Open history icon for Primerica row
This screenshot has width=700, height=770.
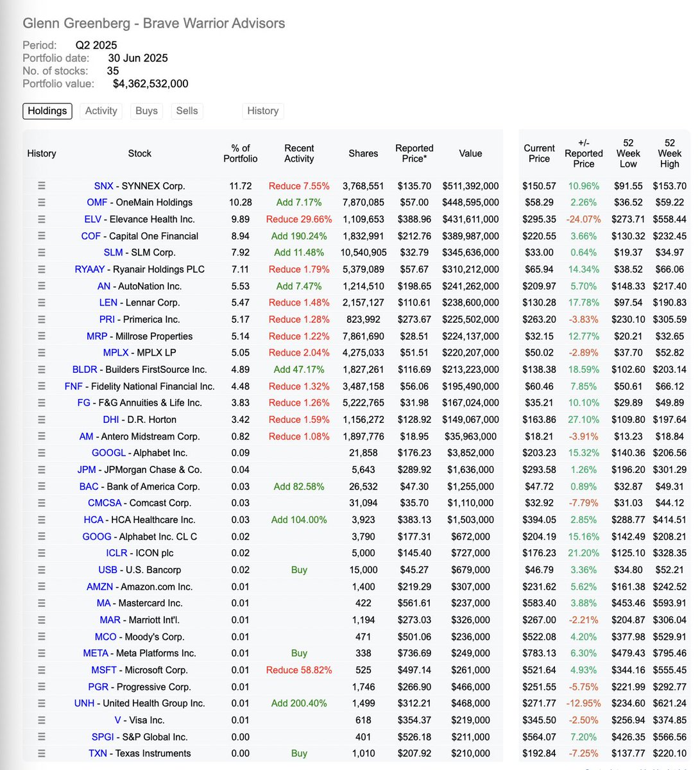tap(42, 320)
